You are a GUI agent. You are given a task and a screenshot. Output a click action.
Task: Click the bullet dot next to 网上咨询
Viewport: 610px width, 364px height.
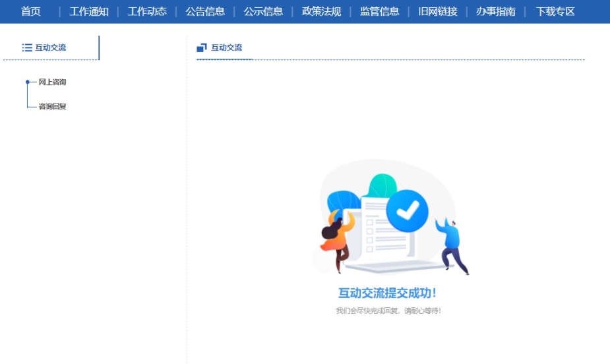(x=27, y=82)
